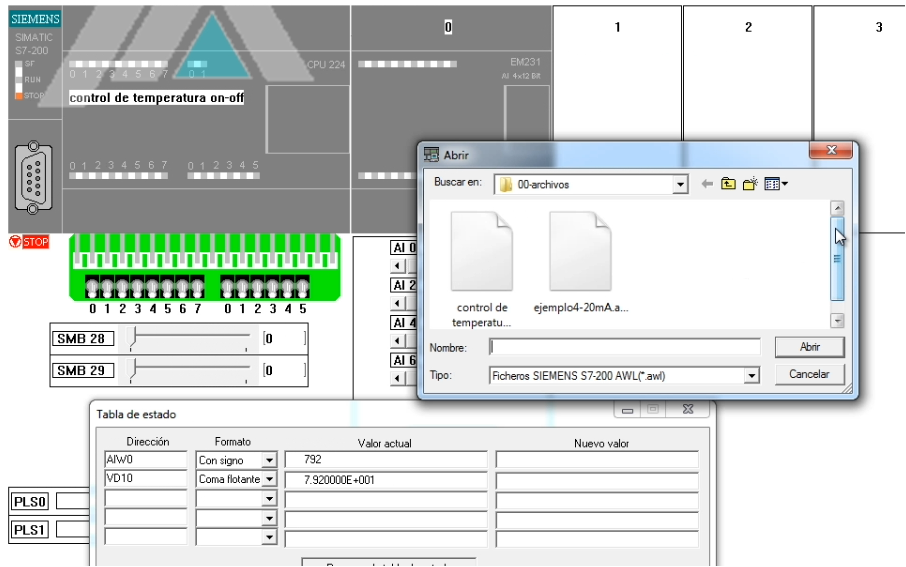
Task: Click the value 7.920000E+001
Action: 339,480
